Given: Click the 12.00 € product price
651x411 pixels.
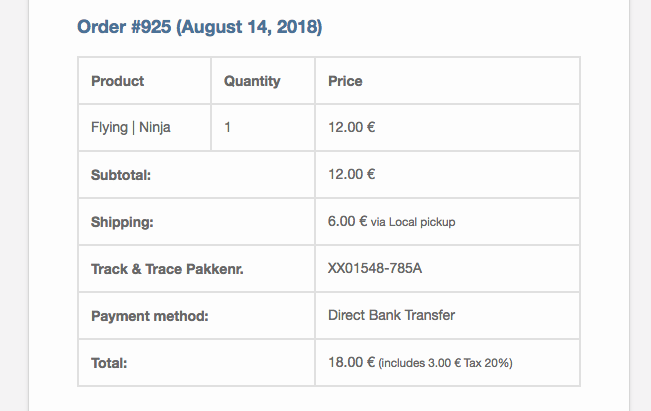Looking at the screenshot, I should [351, 128].
